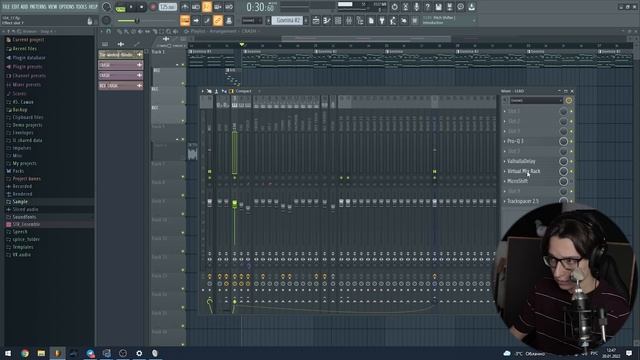Click the selected green mixer track fader
This screenshot has width=640, height=360.
[x=235, y=203]
